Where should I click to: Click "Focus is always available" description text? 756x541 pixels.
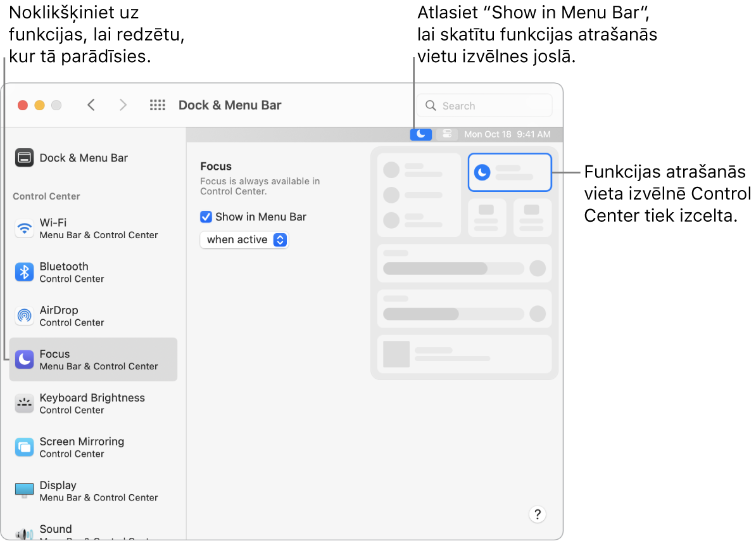coord(260,186)
